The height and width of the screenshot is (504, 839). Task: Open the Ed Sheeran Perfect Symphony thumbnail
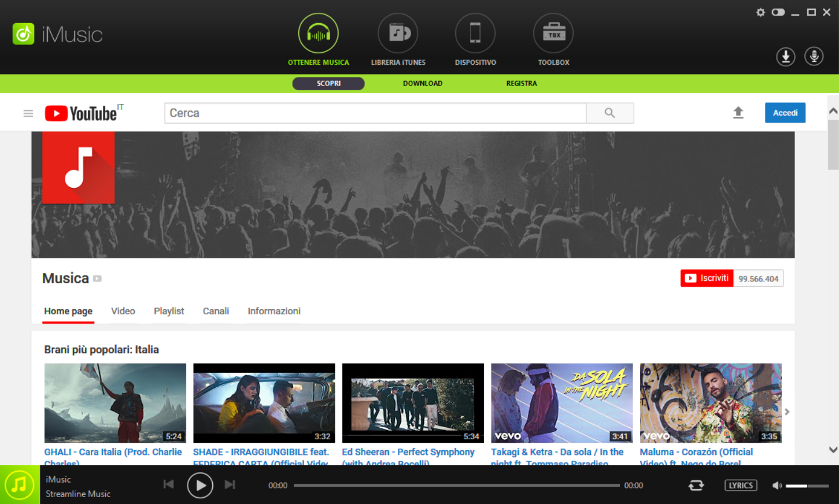coord(413,403)
